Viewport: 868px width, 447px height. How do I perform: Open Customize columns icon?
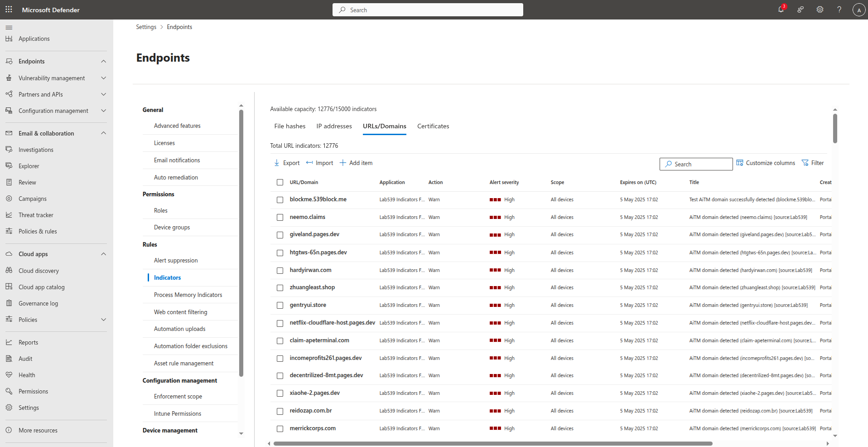click(x=740, y=163)
